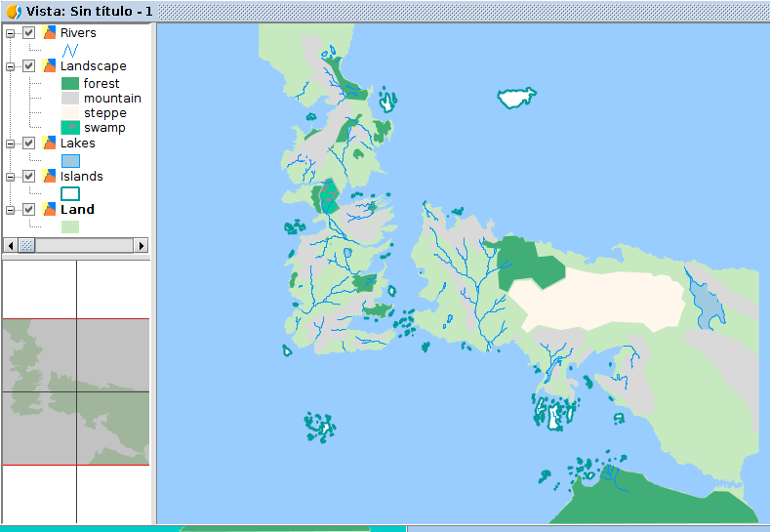Collapse the Islands layer tree node

[x=11, y=177]
